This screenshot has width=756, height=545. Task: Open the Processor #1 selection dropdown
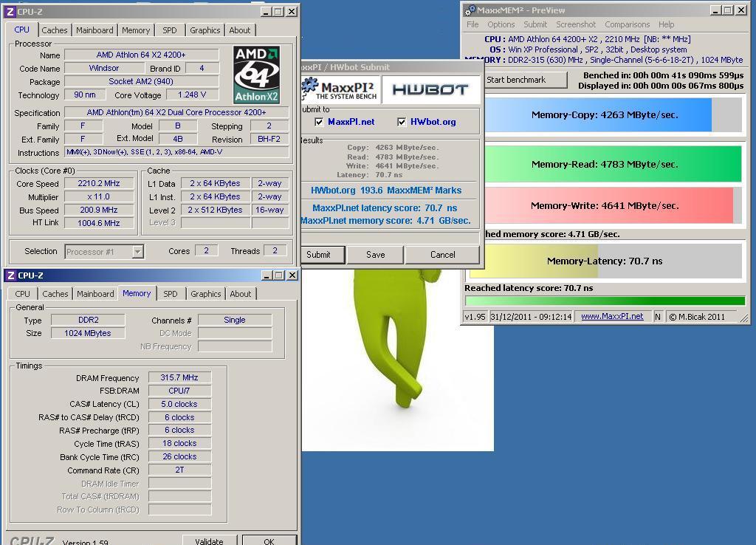click(137, 252)
